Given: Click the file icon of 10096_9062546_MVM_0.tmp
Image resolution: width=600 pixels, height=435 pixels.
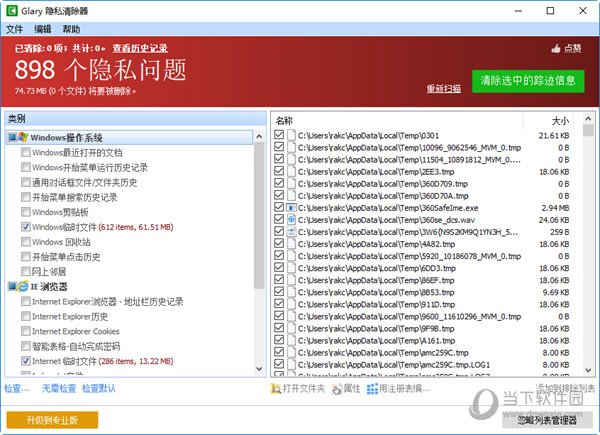Looking at the screenshot, I should point(292,147).
